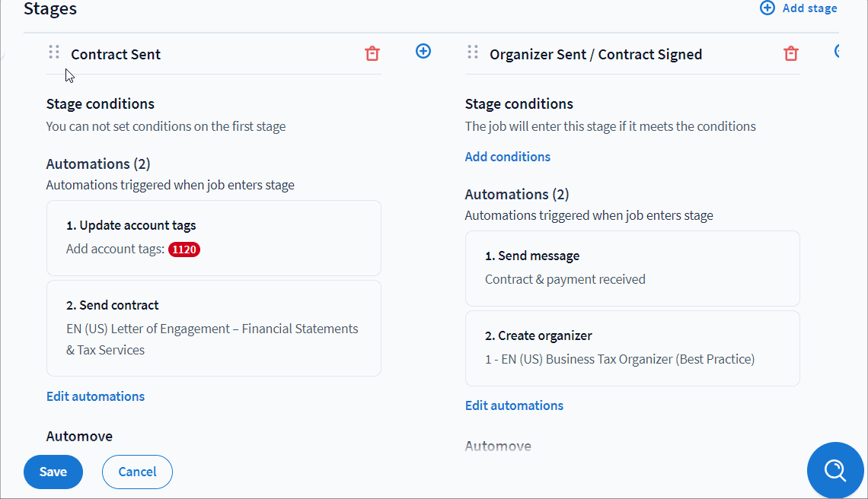
Task: Click the drag handle beside Contract Sent
Action: [x=54, y=52]
